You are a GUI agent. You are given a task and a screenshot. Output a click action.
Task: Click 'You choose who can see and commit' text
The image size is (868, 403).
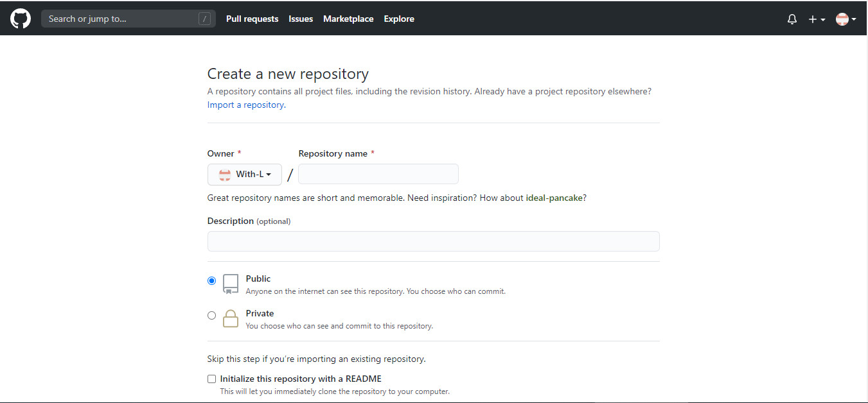coord(339,326)
